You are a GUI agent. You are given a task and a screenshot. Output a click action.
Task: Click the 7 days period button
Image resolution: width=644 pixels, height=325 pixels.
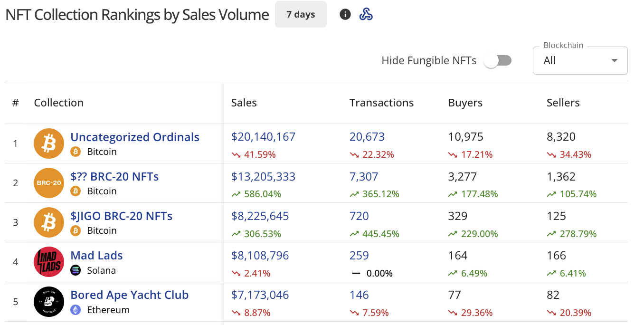click(301, 14)
